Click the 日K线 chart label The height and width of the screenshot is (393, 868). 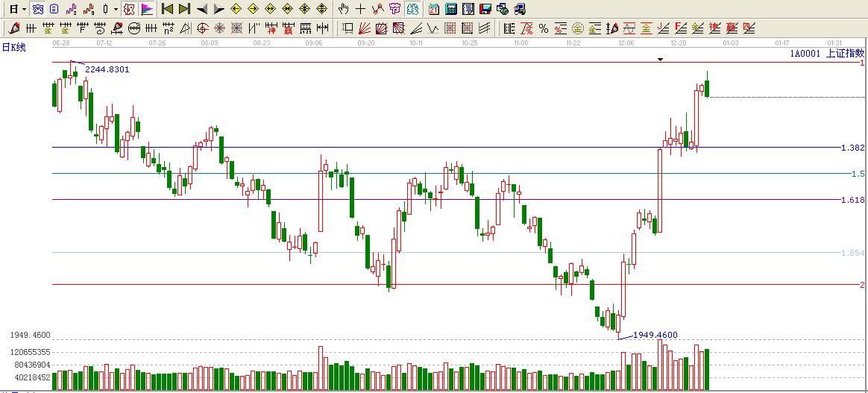(x=14, y=47)
